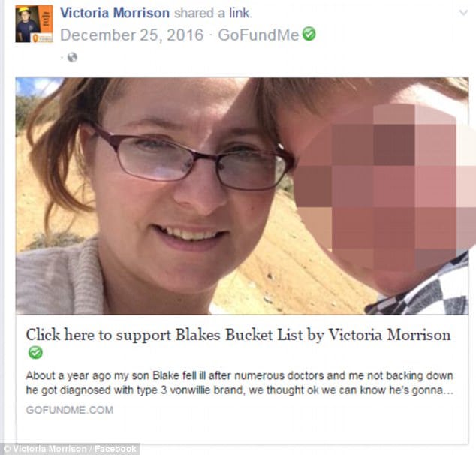Click the Blakes Bucket List headline
This screenshot has height=455, width=476.
point(238,335)
